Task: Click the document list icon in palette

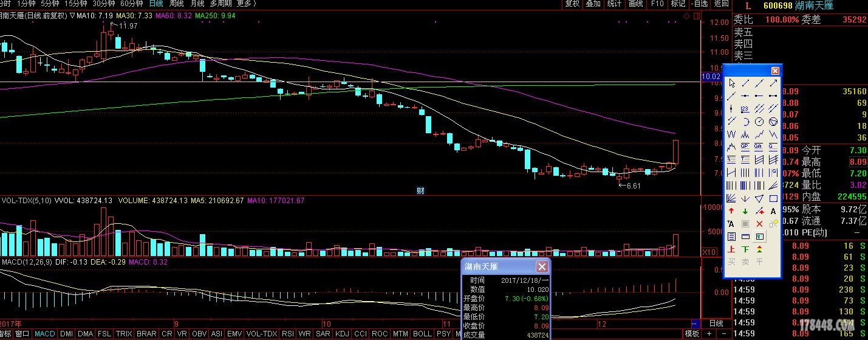Action: pos(732,237)
